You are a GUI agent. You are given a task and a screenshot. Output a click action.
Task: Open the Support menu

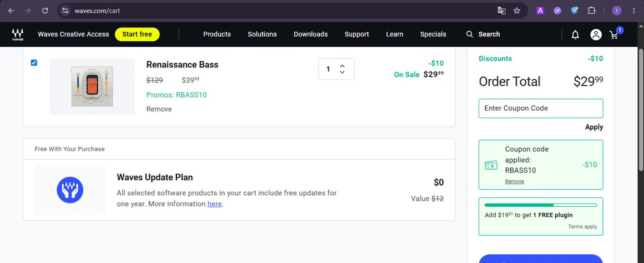(x=357, y=34)
